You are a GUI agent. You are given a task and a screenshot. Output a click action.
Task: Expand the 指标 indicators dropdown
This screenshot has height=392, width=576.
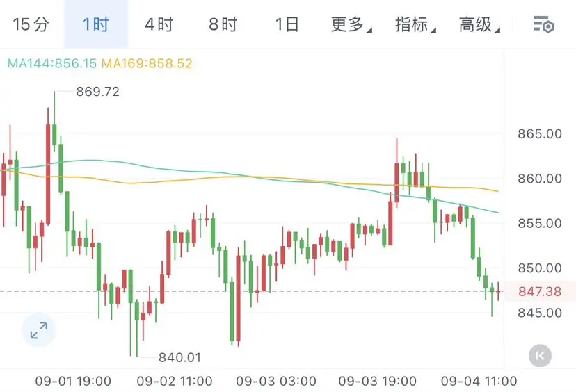point(415,24)
